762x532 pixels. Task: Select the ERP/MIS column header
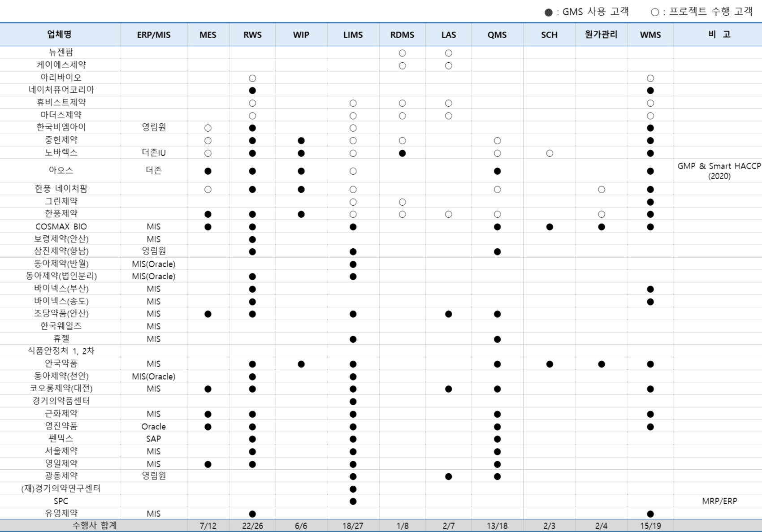click(154, 35)
